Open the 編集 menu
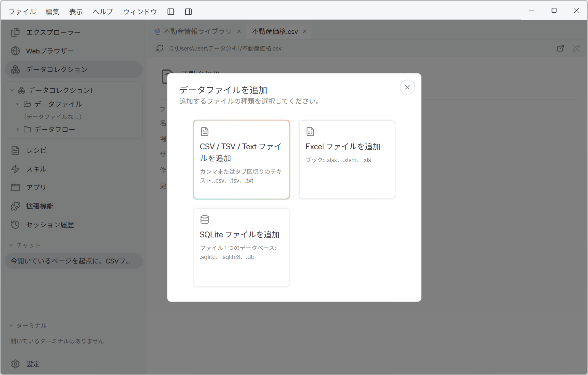588x375 pixels. click(52, 12)
